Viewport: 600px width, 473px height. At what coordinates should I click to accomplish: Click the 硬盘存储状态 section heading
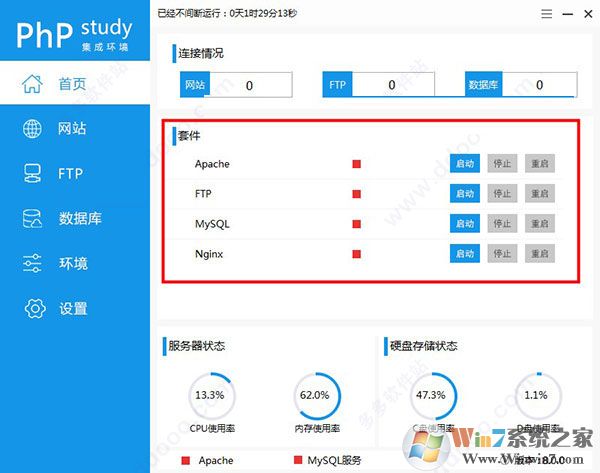tap(424, 346)
